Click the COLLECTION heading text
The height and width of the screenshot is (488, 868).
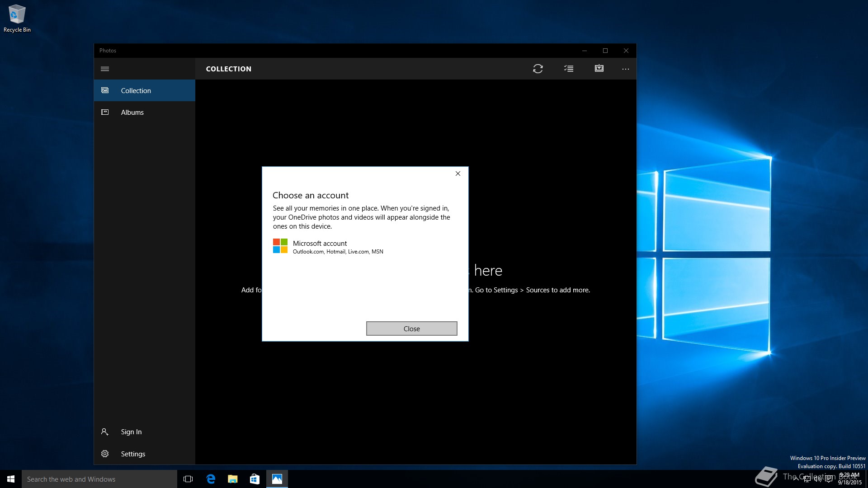229,69
